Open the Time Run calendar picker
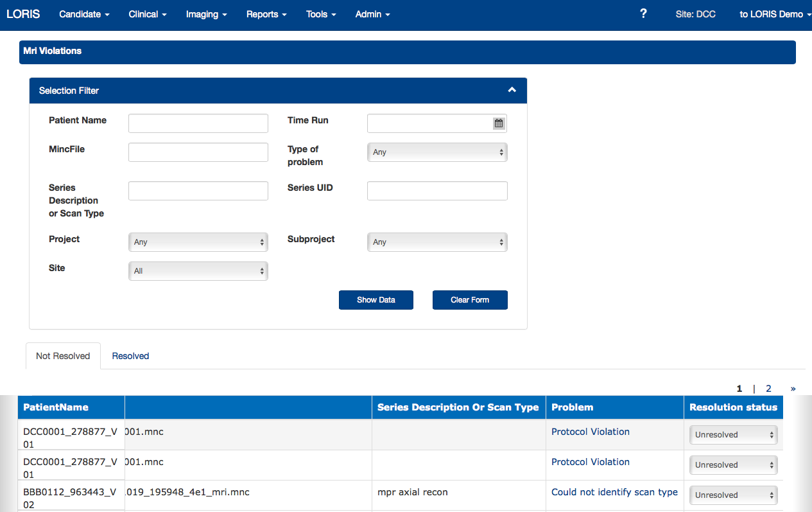This screenshot has height=512, width=812. (x=499, y=123)
